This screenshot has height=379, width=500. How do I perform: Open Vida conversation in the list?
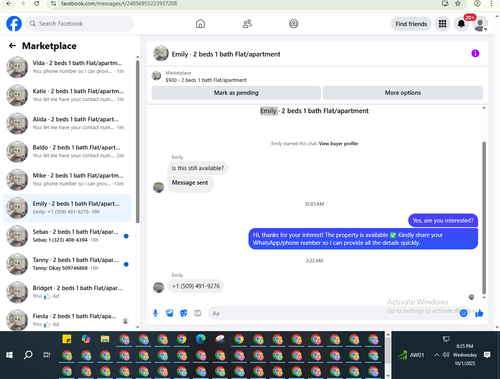coord(68,67)
